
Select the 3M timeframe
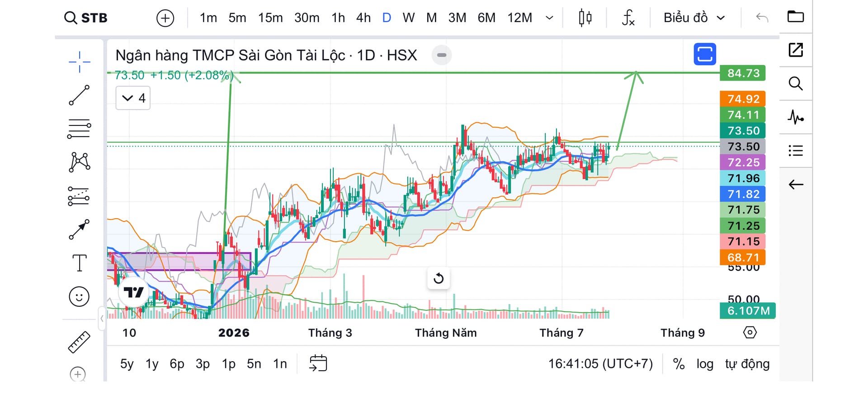[457, 18]
